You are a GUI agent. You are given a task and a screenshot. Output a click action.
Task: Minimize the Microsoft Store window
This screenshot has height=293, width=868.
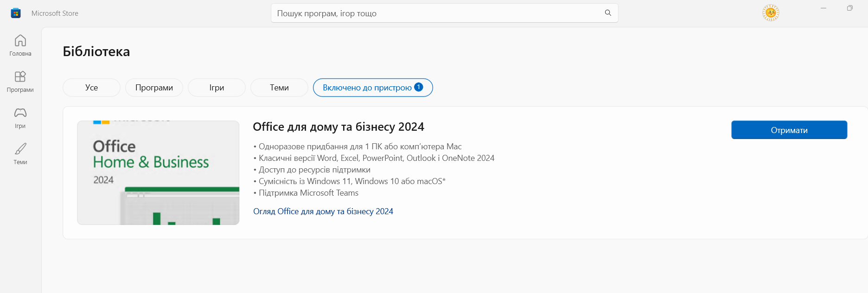click(823, 8)
